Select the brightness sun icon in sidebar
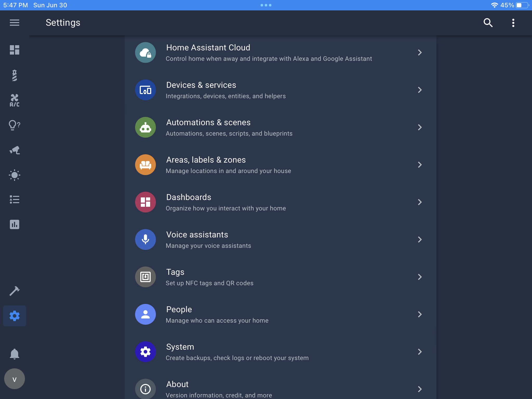The height and width of the screenshot is (399, 532). (15, 175)
